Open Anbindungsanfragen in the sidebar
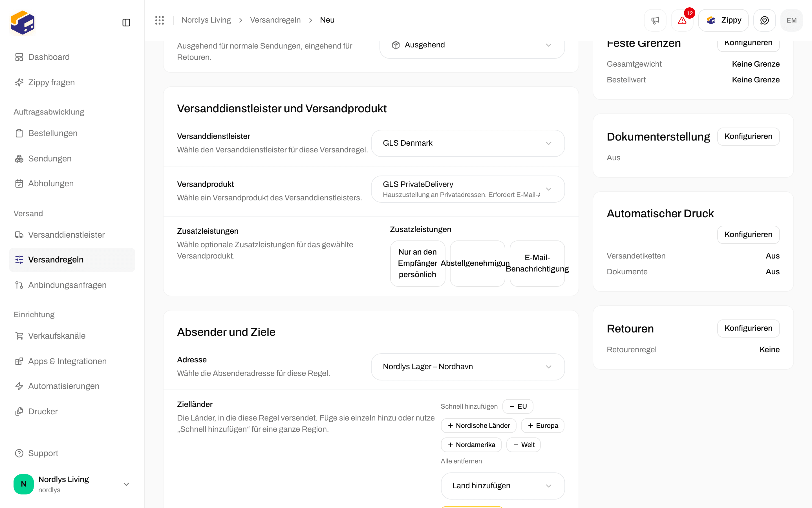Viewport: 812px width, 508px height. tap(72, 285)
